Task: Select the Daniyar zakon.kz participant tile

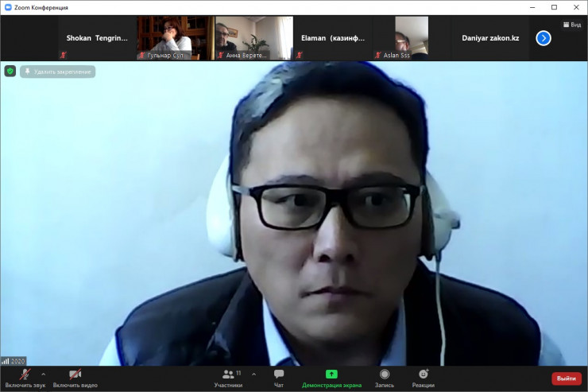Action: [x=490, y=37]
